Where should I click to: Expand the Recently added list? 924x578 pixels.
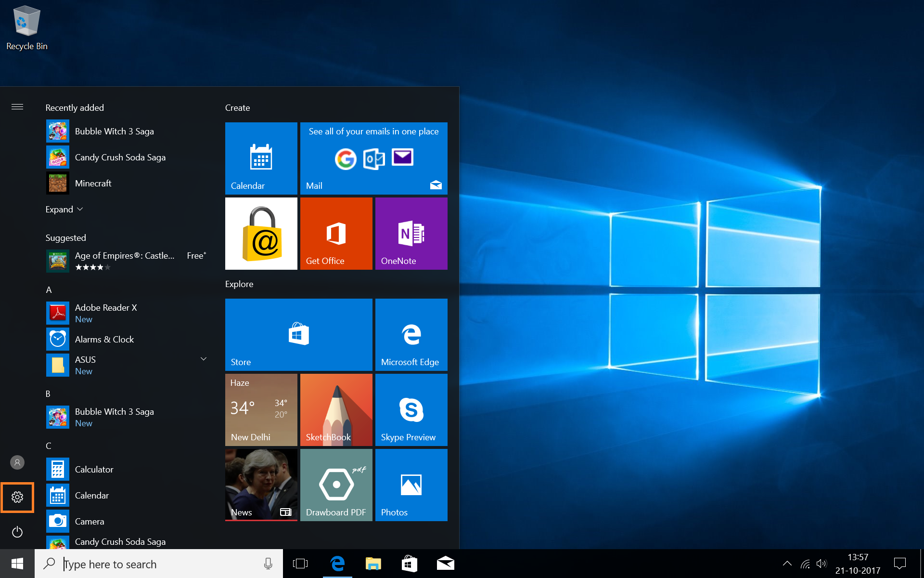pos(64,209)
